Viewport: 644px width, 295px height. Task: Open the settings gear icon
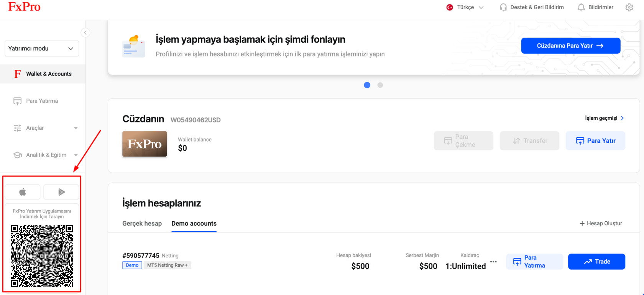click(x=629, y=7)
